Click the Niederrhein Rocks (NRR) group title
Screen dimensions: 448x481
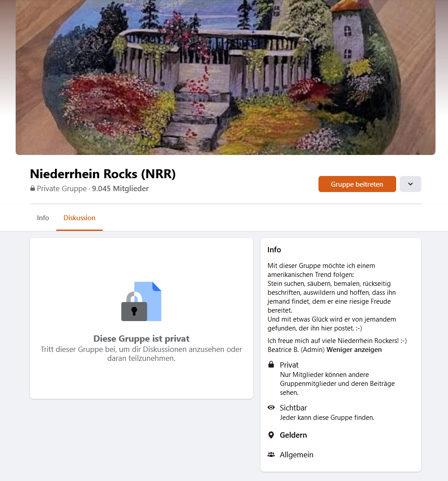(103, 174)
